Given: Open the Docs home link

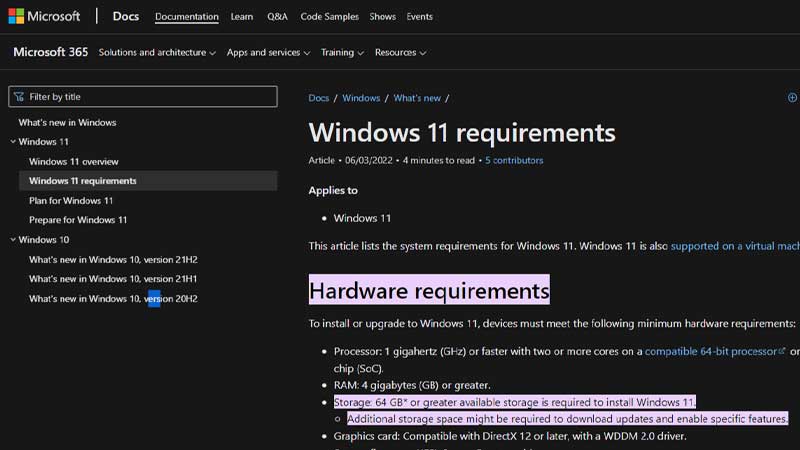Looking at the screenshot, I should tap(126, 16).
